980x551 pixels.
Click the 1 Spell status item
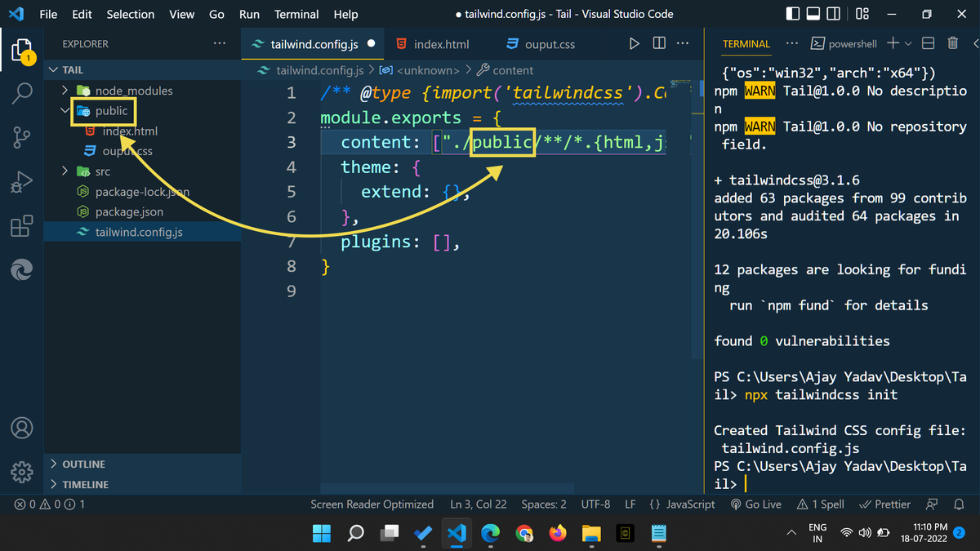coord(821,504)
